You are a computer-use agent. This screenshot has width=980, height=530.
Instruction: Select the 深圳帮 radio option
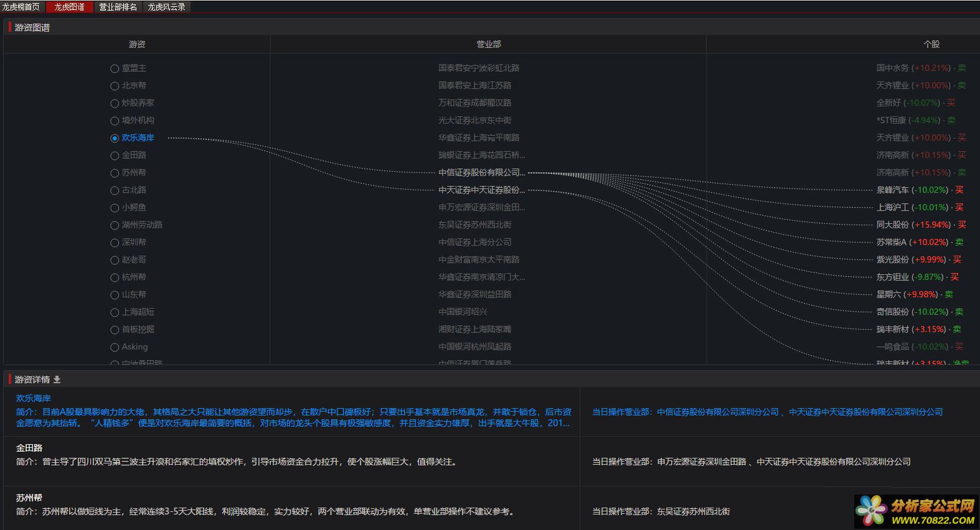[115, 243]
